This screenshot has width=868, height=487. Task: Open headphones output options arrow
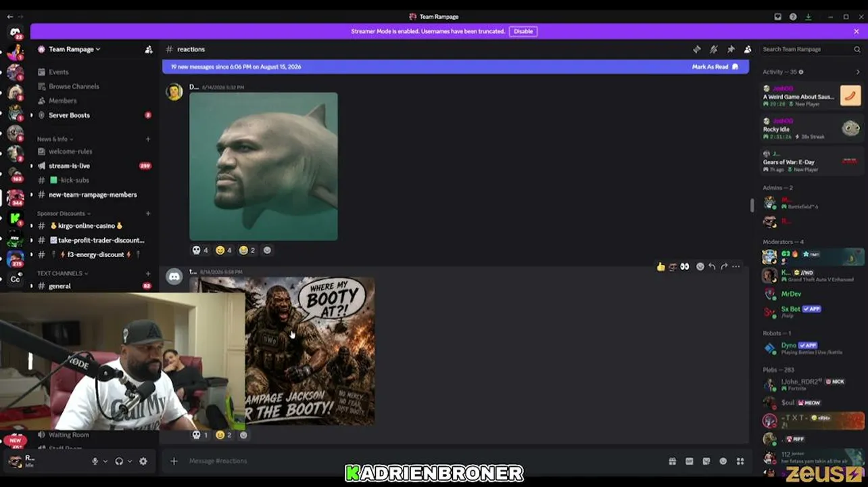coord(129,461)
